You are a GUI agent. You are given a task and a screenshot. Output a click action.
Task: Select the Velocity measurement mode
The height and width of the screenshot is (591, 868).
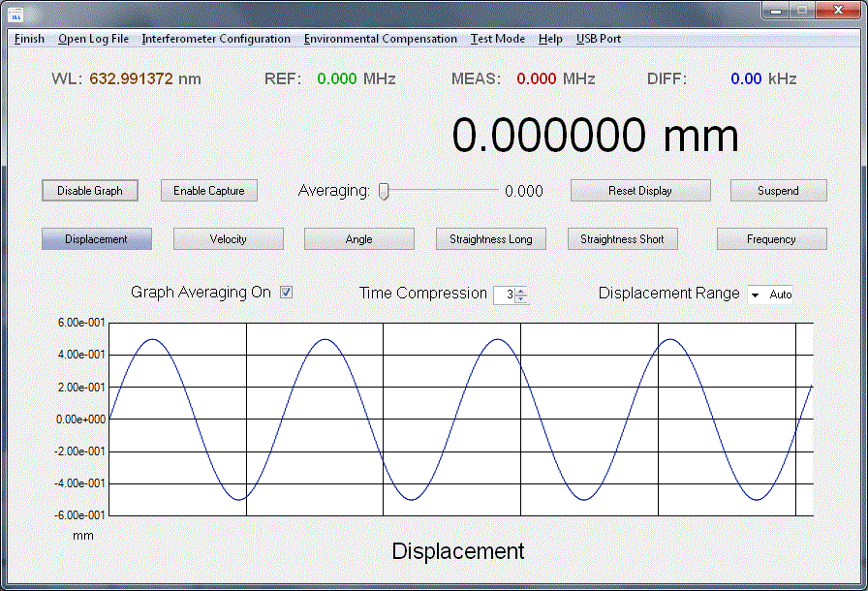click(228, 239)
